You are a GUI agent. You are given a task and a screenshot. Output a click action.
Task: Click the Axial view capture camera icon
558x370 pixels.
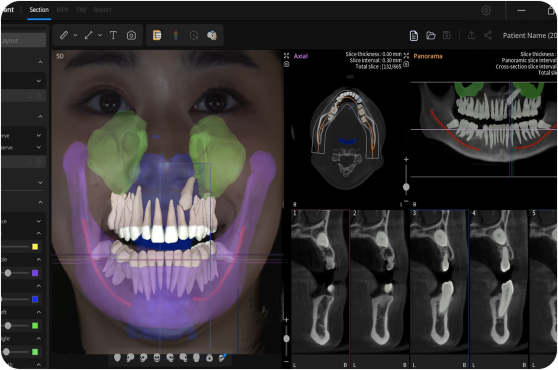point(286,64)
